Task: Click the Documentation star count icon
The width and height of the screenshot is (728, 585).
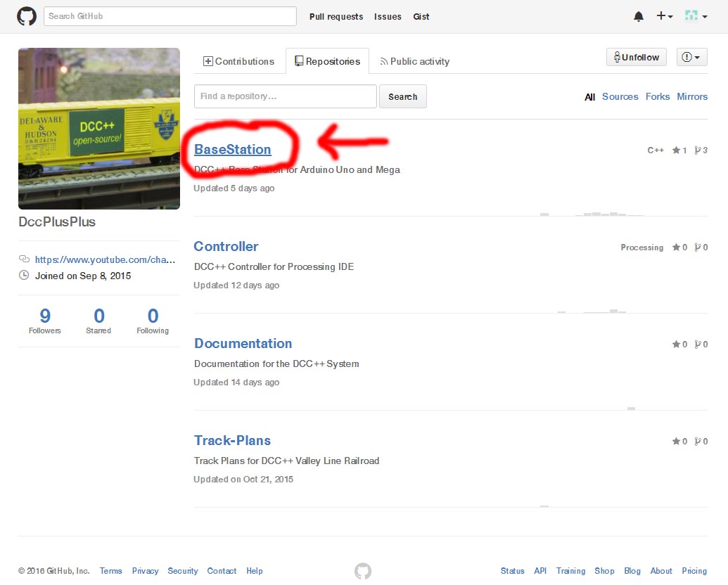Action: (679, 345)
